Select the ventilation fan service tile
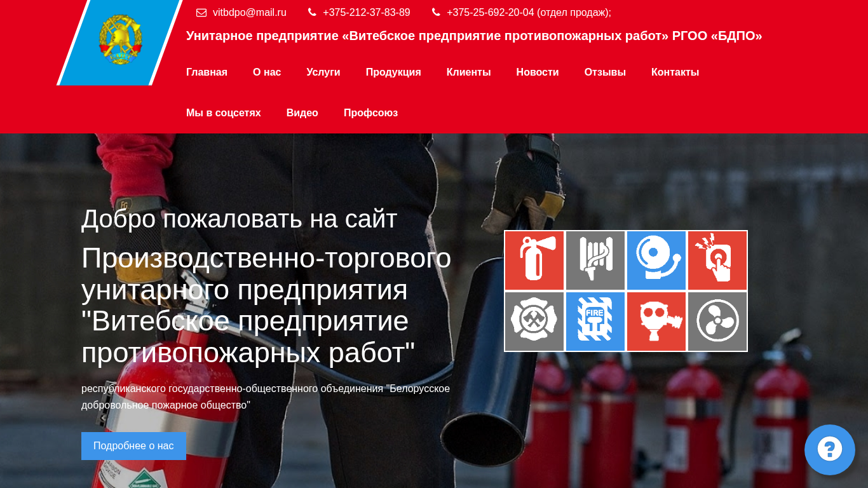This screenshot has width=868, height=488. (717, 322)
